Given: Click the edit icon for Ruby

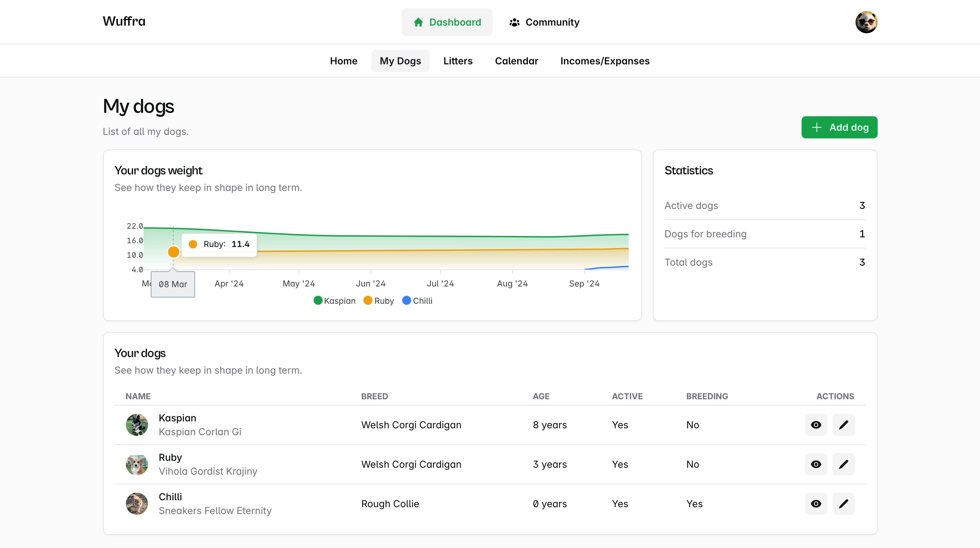Looking at the screenshot, I should point(843,464).
